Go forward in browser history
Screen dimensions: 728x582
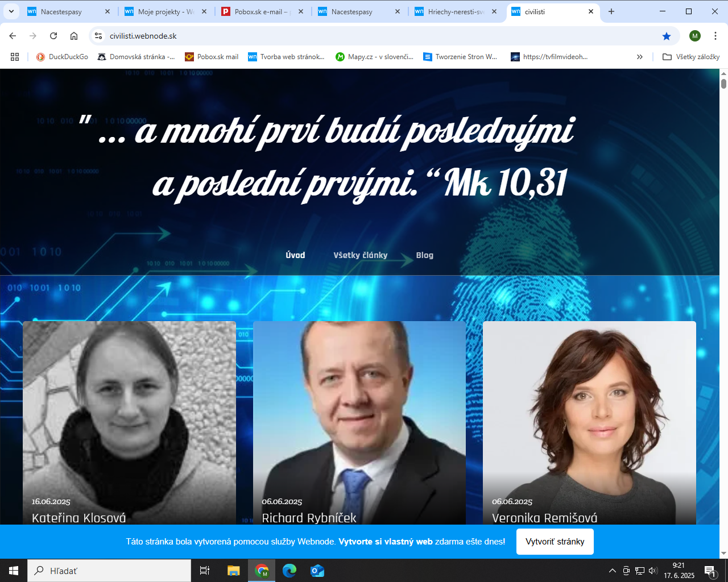(33, 36)
